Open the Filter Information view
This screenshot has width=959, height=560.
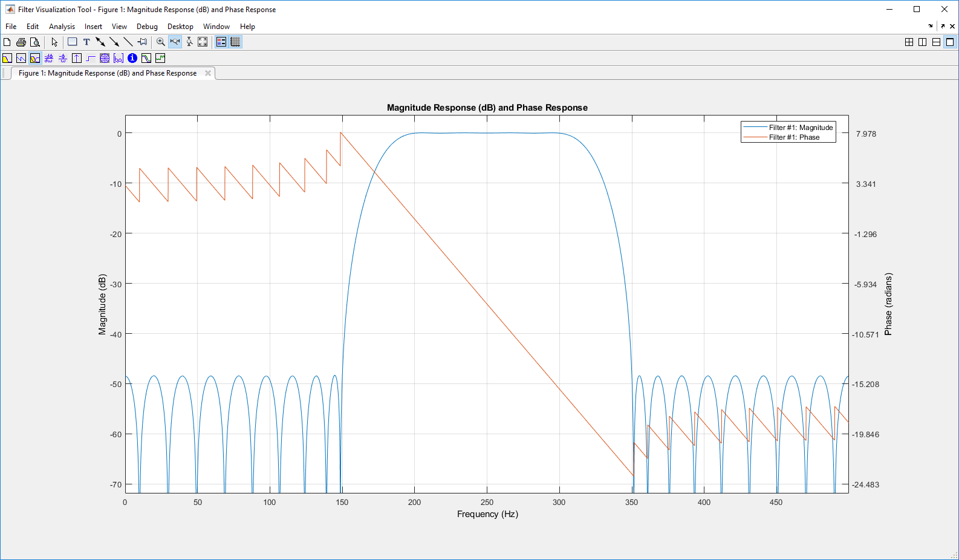[132, 58]
